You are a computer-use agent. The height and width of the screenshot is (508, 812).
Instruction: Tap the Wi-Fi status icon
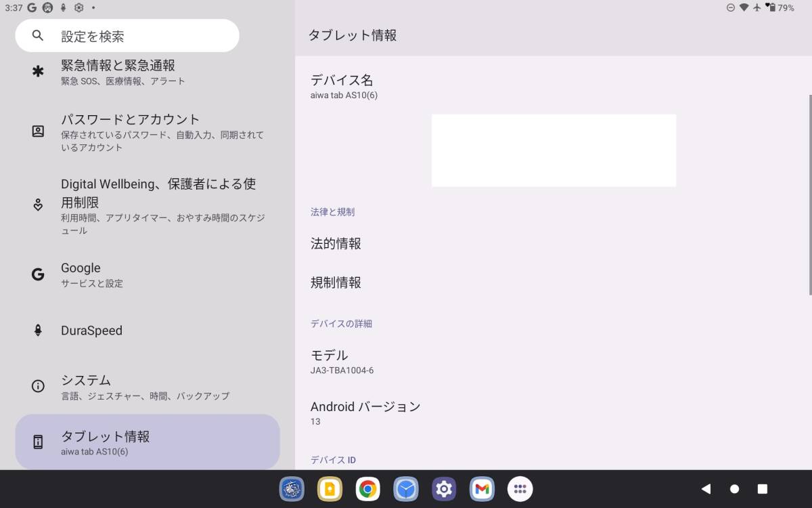point(744,7)
